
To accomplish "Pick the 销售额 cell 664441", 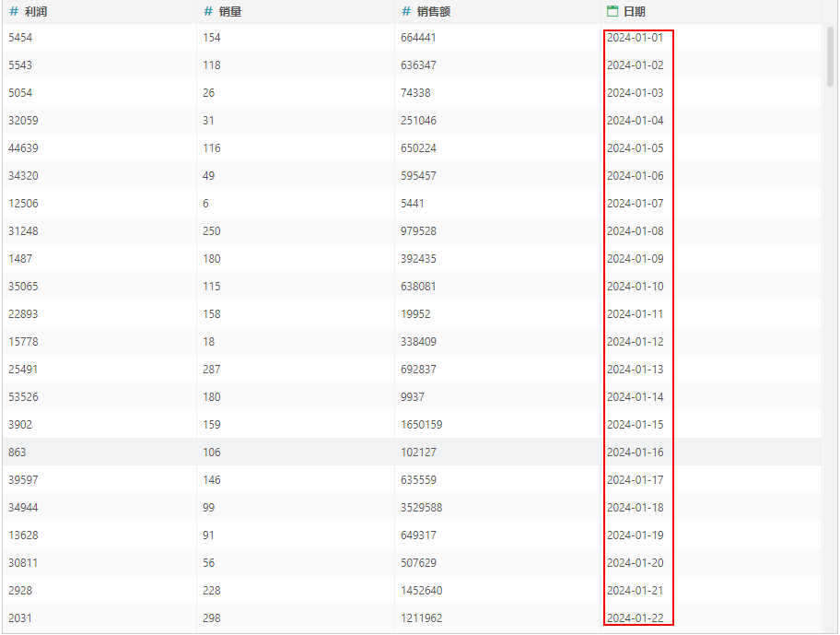I will click(x=418, y=38).
